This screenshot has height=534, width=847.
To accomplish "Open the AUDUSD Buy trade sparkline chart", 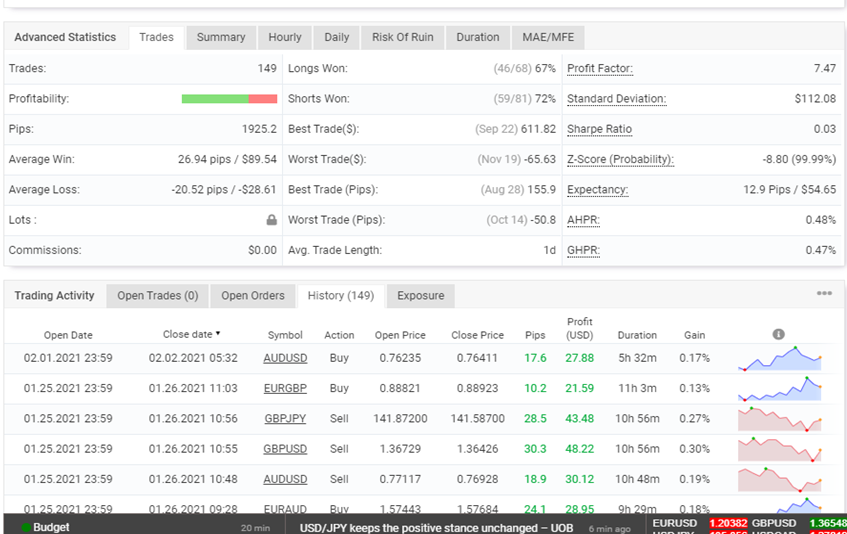I will click(779, 359).
